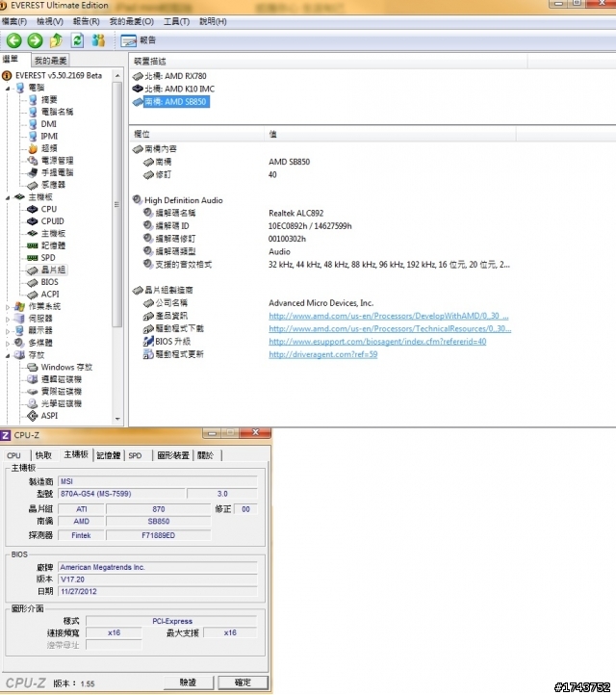The width and height of the screenshot is (616, 695).
Task: Switch to 圖形裝置 tab in CPU-Z
Action: (x=173, y=455)
